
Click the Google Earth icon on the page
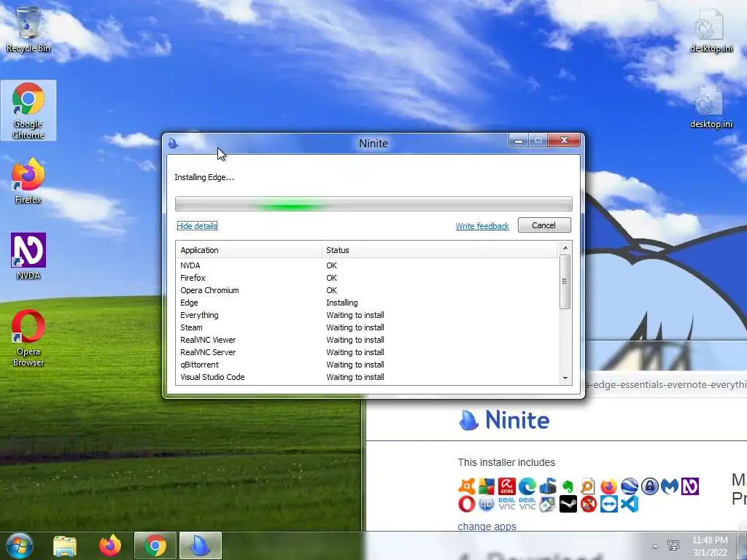click(x=630, y=486)
